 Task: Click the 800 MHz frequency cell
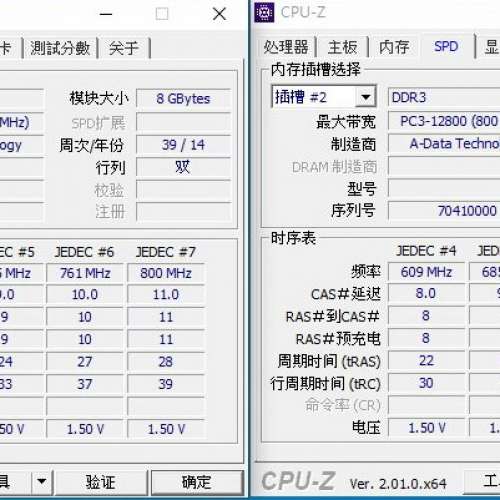(166, 273)
